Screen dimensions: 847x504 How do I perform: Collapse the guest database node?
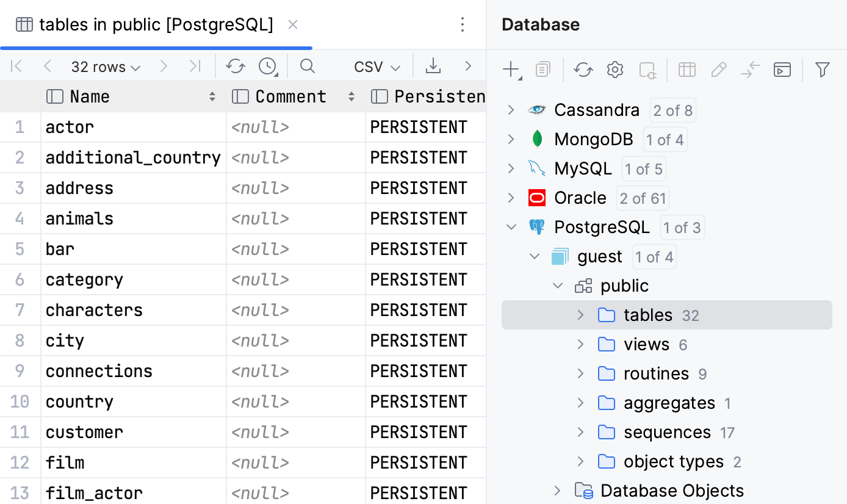[535, 256]
